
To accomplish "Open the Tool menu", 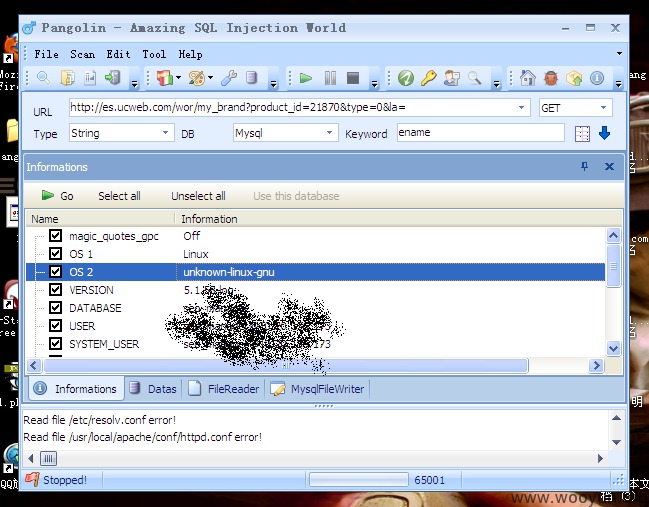I will click(x=154, y=54).
